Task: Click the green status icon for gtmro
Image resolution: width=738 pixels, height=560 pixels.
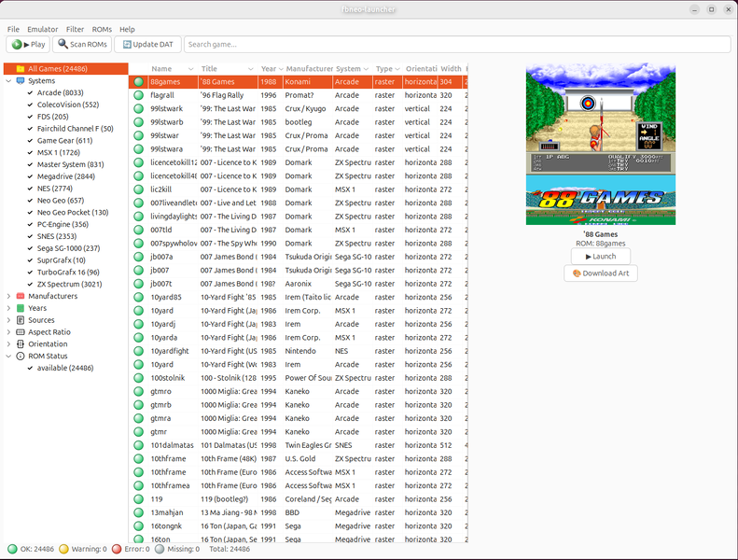Action: [138, 391]
